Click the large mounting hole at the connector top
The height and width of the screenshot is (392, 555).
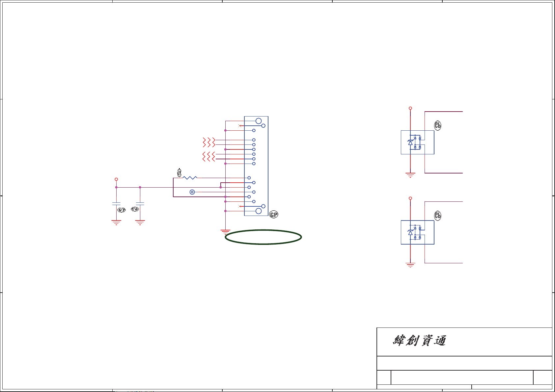click(259, 121)
